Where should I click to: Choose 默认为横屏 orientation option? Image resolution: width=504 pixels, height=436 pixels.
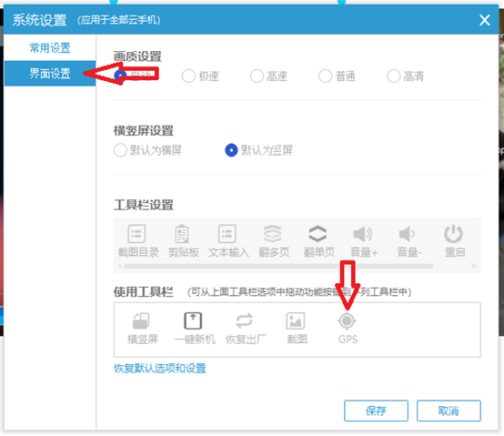point(120,150)
